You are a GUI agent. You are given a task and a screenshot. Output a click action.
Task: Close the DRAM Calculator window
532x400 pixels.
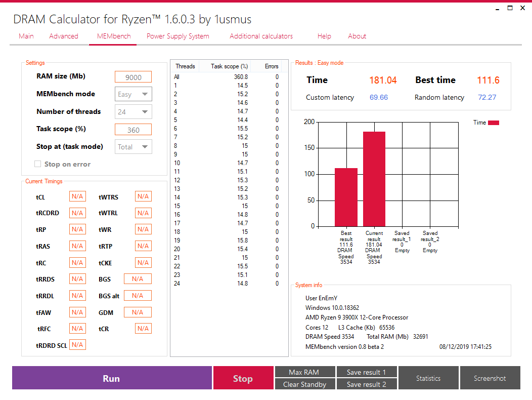click(522, 8)
